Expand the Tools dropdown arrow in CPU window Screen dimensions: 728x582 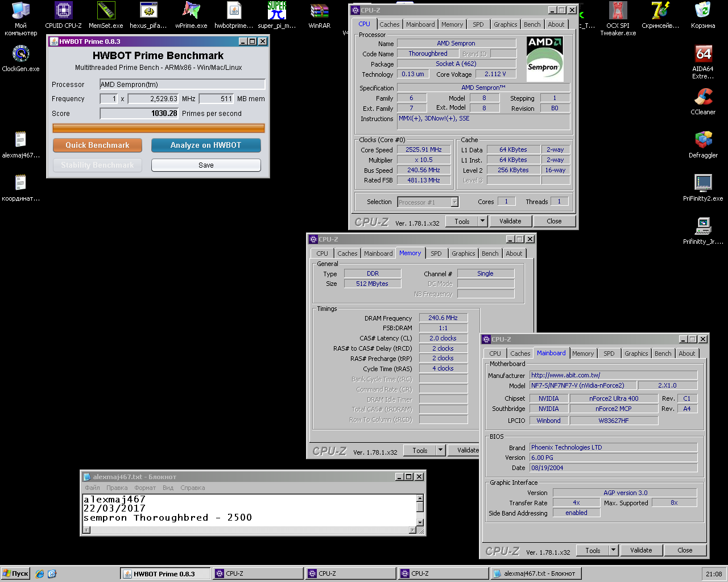483,221
